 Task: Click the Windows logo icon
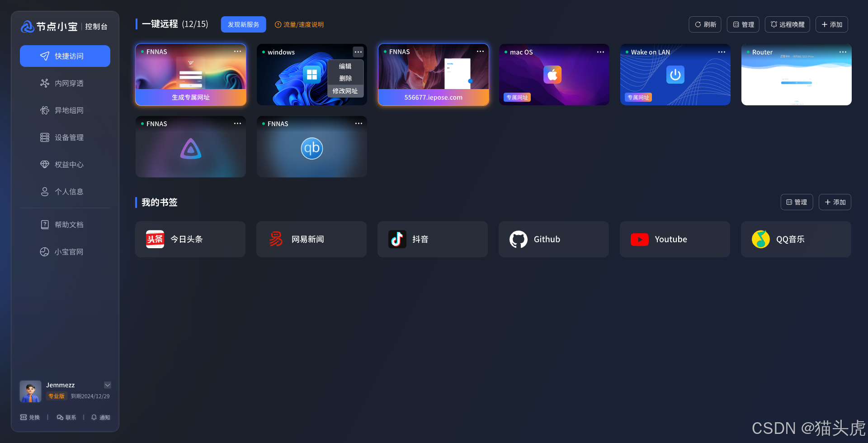(x=312, y=75)
